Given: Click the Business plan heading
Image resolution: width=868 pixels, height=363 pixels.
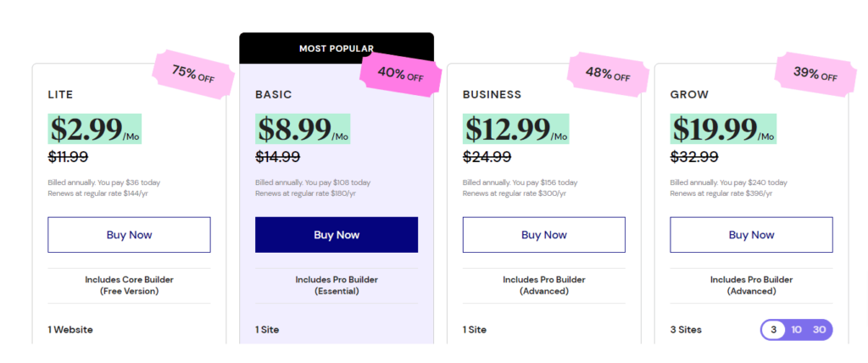Looking at the screenshot, I should pos(492,94).
